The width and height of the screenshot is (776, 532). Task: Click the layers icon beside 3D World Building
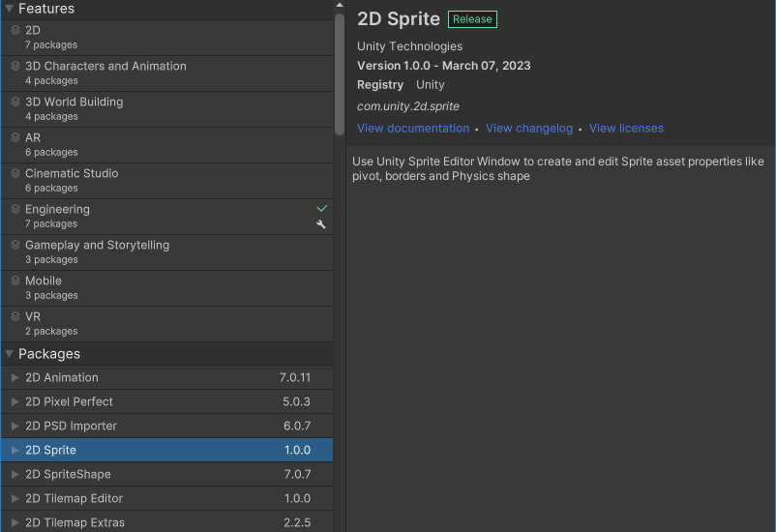click(x=15, y=102)
